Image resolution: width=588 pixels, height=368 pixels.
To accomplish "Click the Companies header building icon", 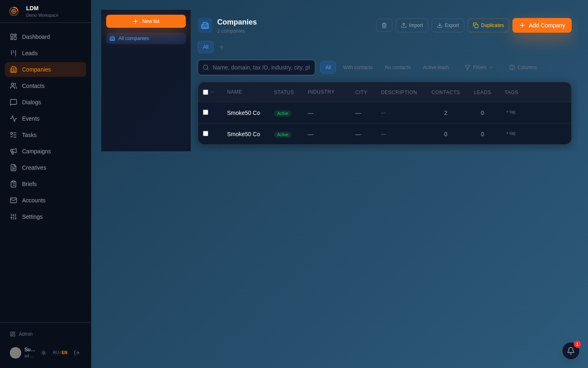I will coord(205,25).
